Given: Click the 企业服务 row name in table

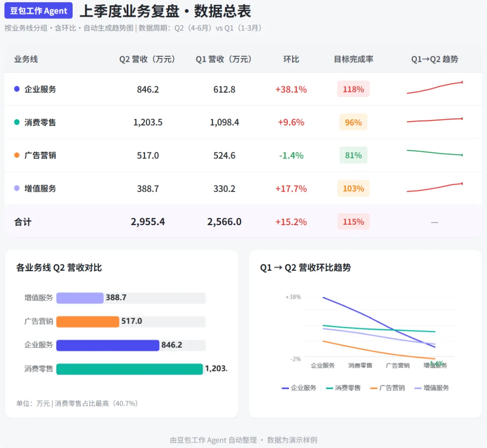Looking at the screenshot, I should tap(40, 89).
